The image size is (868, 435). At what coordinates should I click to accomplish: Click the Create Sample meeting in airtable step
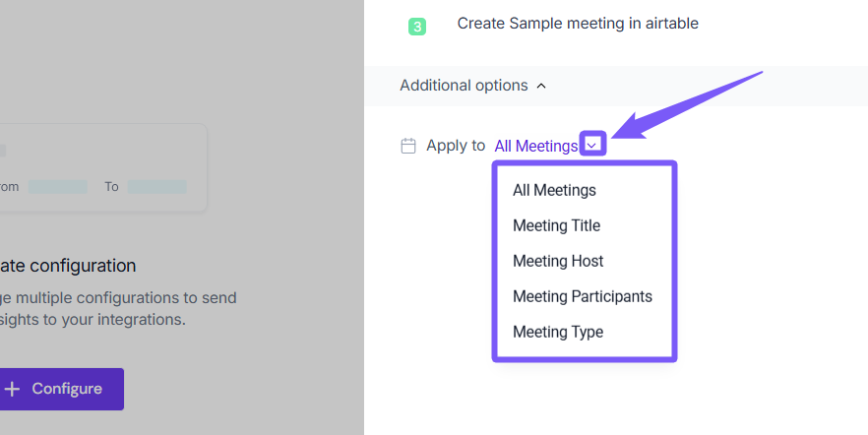pos(578,24)
